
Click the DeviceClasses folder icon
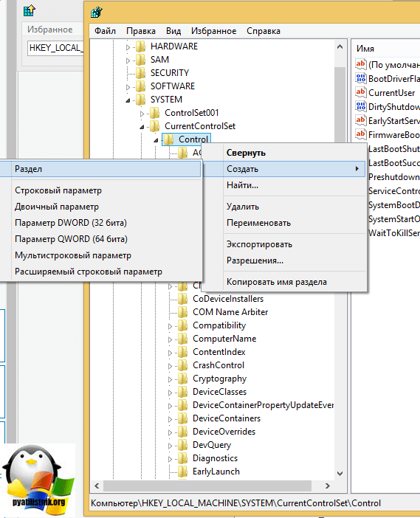183,392
